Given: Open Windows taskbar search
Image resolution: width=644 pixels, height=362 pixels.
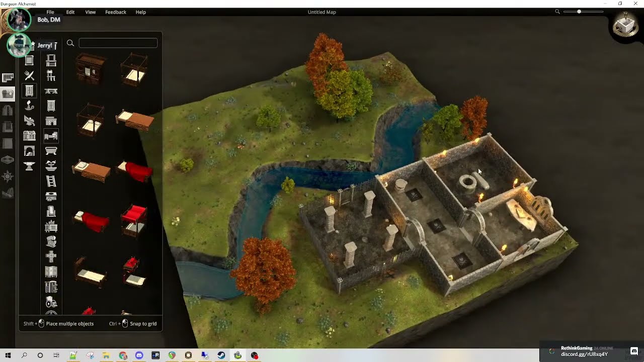Looking at the screenshot, I should tap(24, 355).
